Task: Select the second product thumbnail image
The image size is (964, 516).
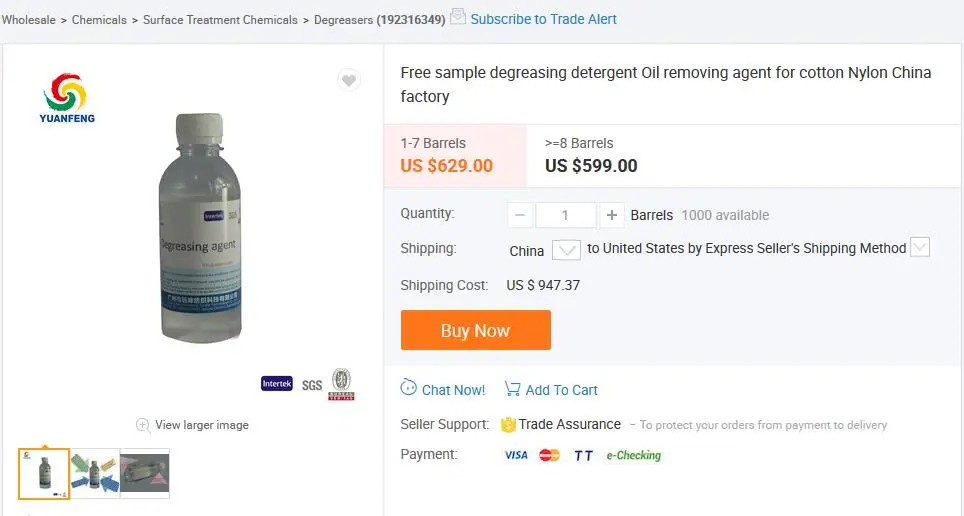Action: tap(94, 474)
